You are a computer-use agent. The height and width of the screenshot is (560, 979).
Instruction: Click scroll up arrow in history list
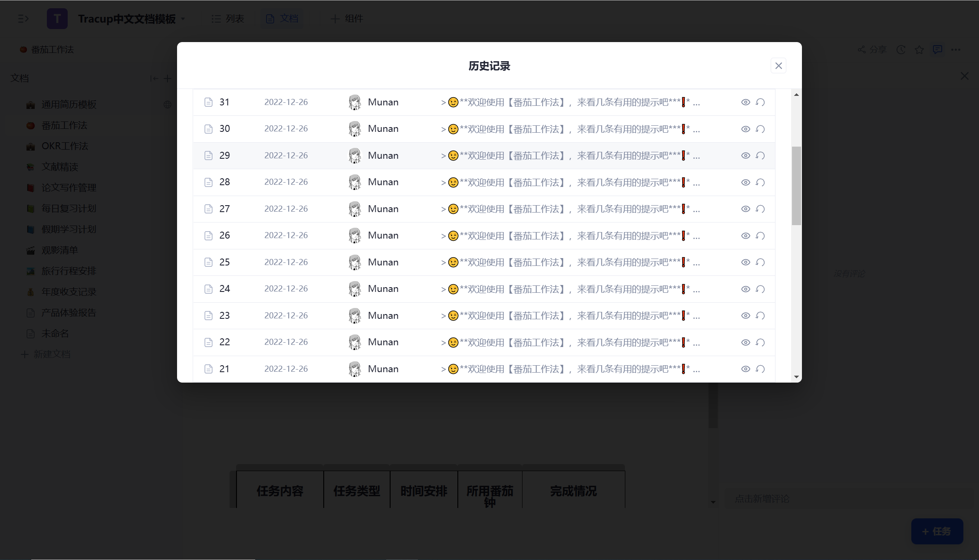pyautogui.click(x=796, y=95)
